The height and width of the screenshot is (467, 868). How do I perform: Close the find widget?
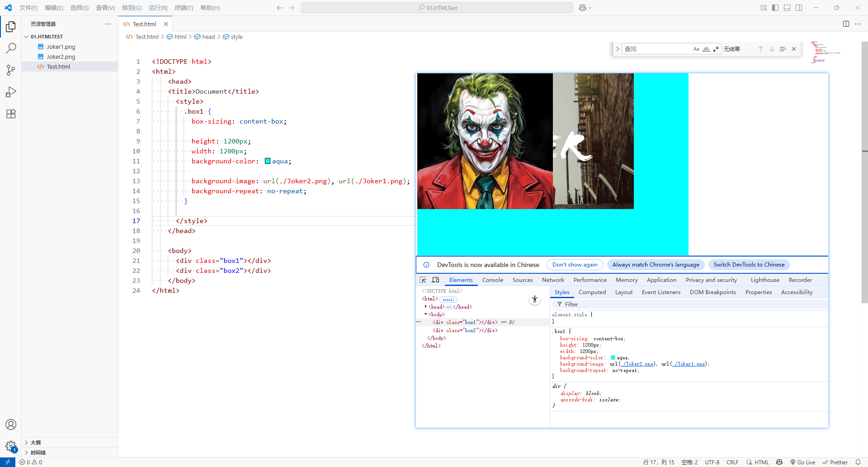794,49
